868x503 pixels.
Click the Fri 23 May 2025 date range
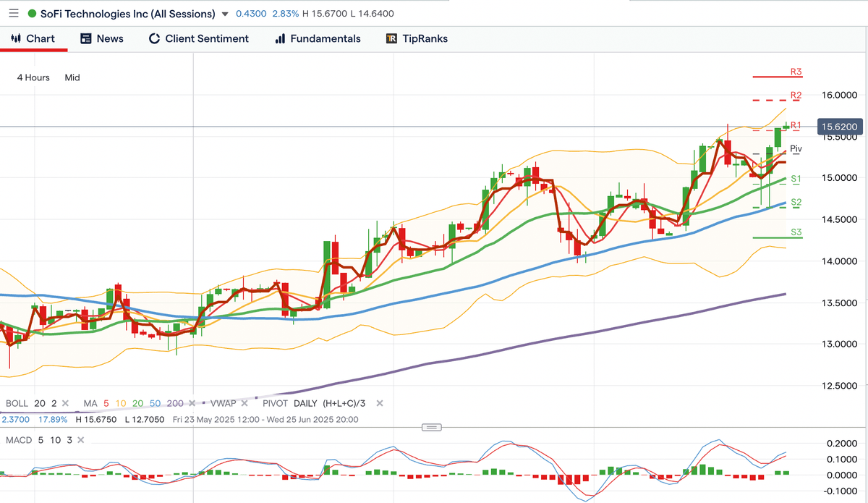point(265,419)
